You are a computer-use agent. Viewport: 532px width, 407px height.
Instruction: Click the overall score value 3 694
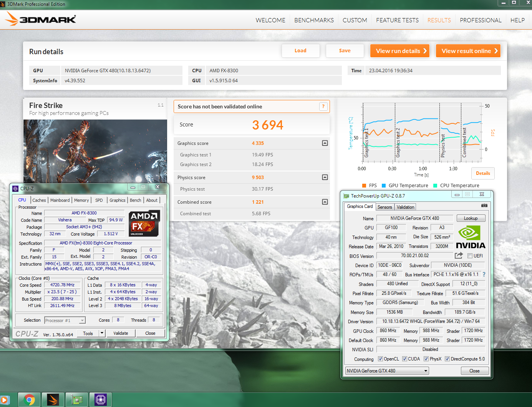pyautogui.click(x=268, y=125)
